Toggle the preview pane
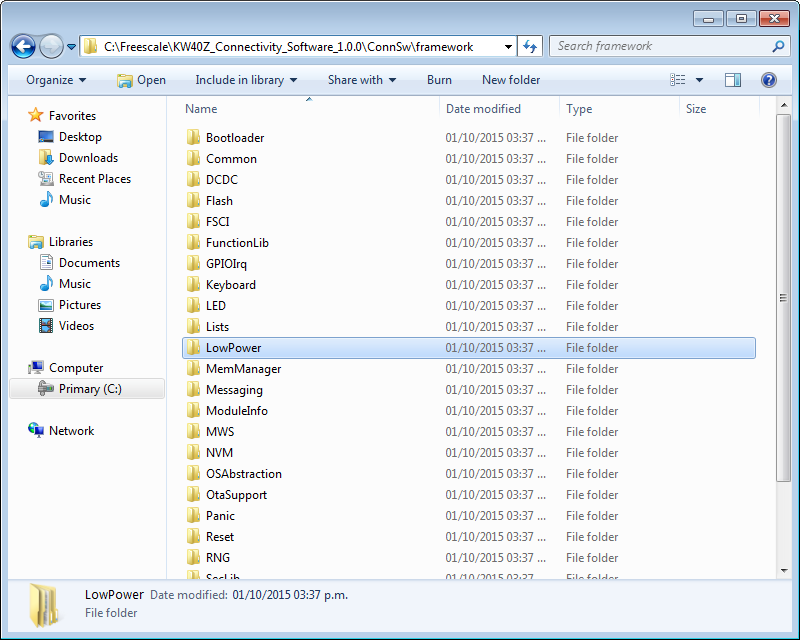The width and height of the screenshot is (800, 640). pos(733,80)
